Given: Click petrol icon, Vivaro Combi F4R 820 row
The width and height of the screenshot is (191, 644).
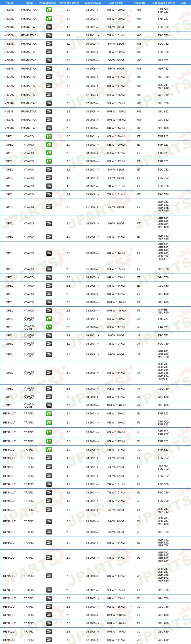Looking at the screenshot, I should click(49, 327).
